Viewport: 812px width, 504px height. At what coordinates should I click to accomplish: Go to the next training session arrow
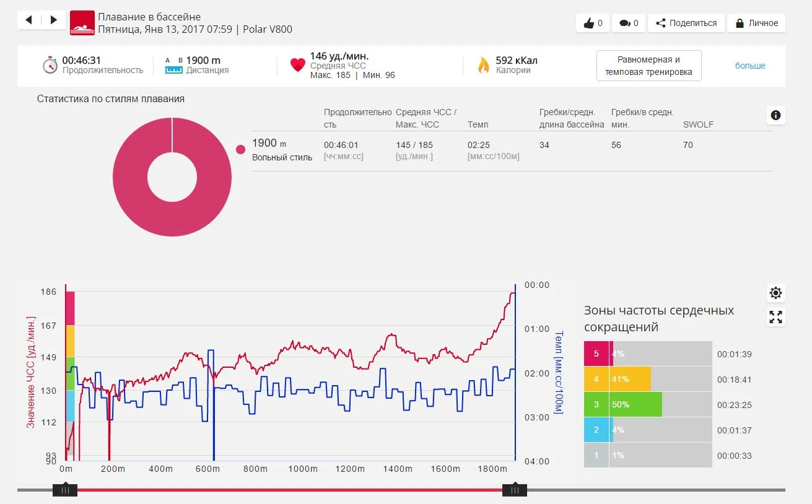(53, 20)
